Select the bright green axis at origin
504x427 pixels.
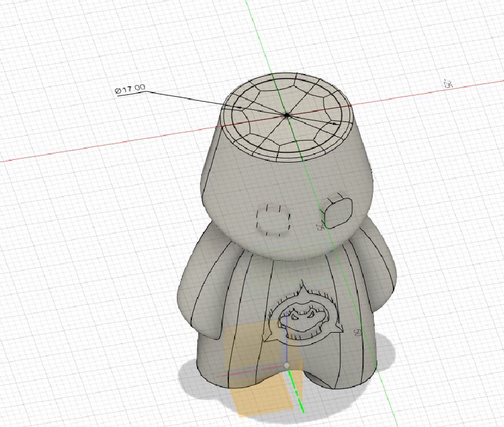click(x=296, y=391)
